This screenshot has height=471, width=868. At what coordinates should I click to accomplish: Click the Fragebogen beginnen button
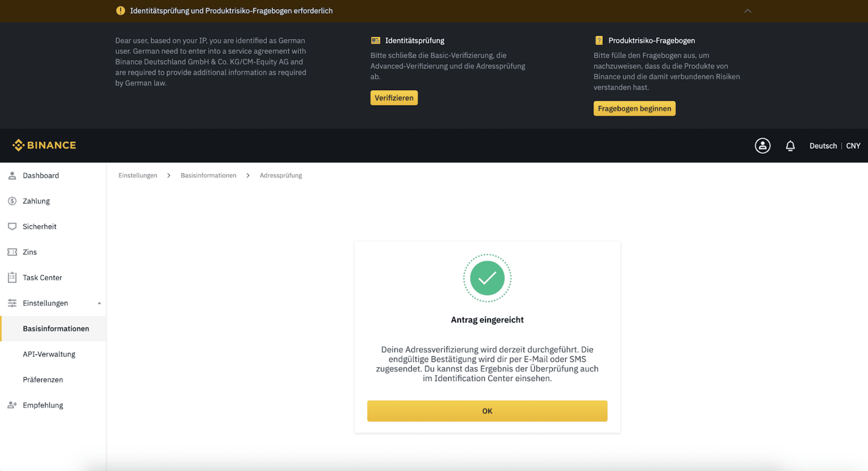point(634,109)
